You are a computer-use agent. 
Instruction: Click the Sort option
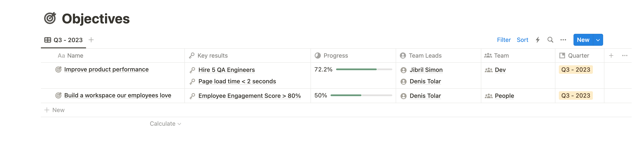(522, 40)
